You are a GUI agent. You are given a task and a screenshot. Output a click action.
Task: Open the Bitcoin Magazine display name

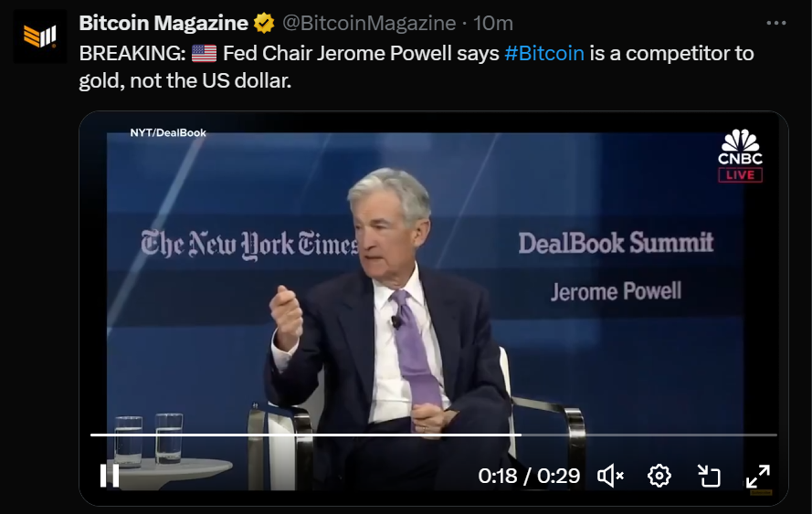tap(163, 24)
